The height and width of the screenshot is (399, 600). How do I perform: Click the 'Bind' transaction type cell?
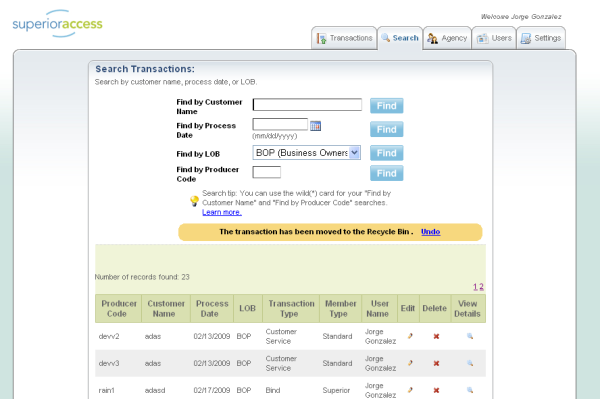pyautogui.click(x=273, y=390)
